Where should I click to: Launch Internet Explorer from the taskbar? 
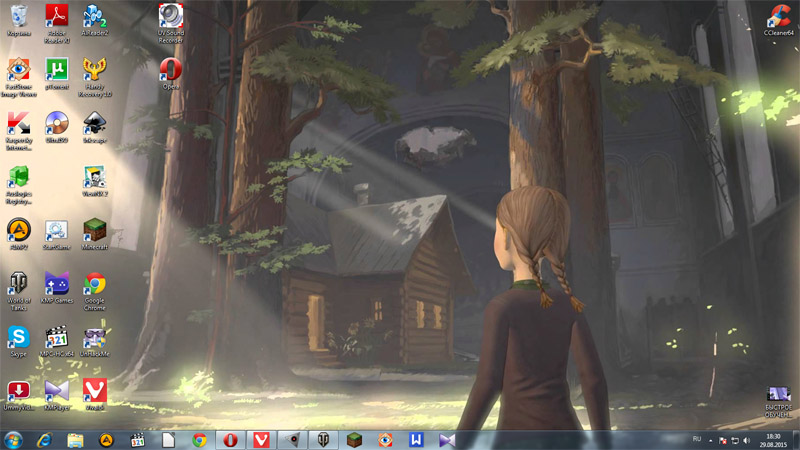click(x=44, y=440)
